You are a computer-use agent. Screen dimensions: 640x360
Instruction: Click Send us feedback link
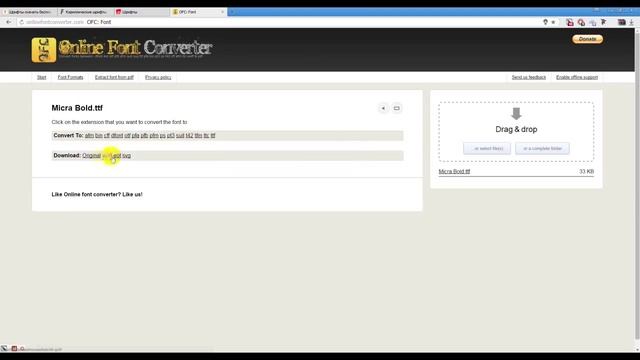tap(529, 77)
